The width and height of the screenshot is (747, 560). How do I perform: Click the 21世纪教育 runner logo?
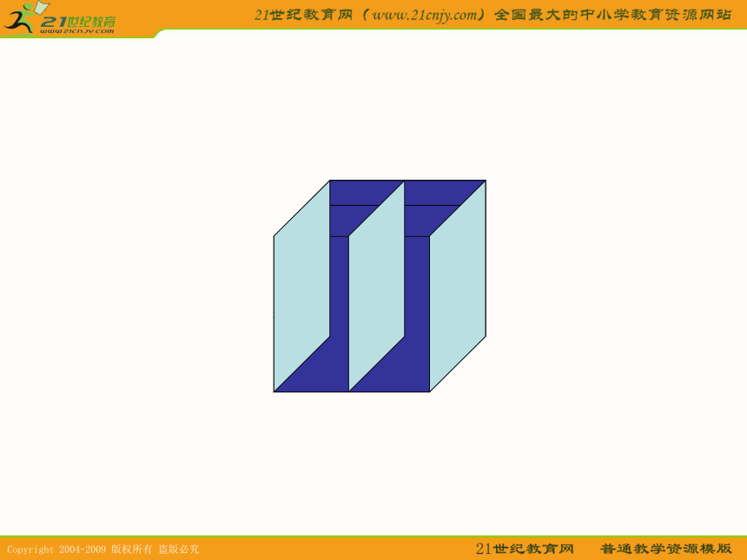coord(60,18)
